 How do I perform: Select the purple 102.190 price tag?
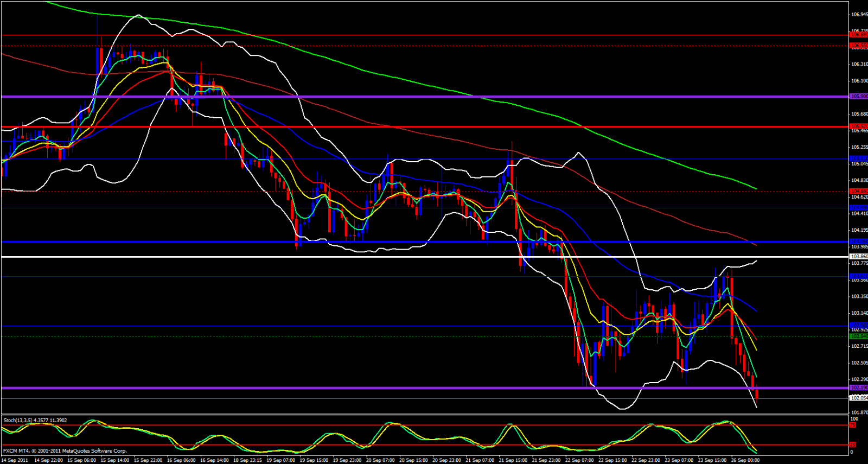pyautogui.click(x=858, y=388)
